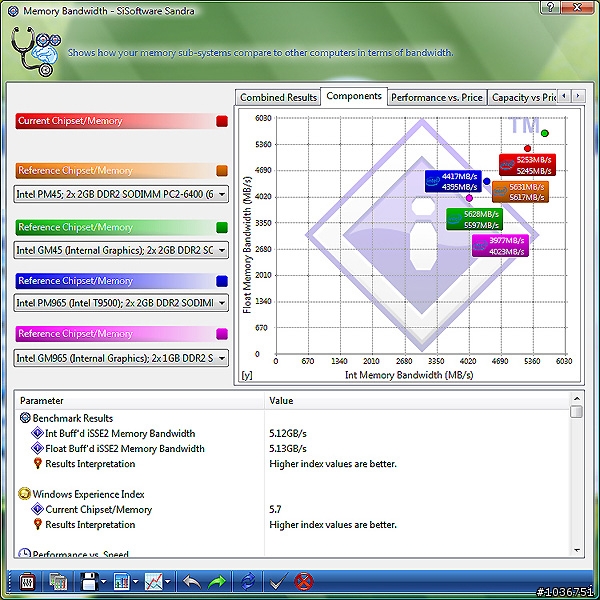The image size is (600, 600).
Task: Click the Int Buff'd iSSE2 row diamond icon
Action: (x=37, y=433)
